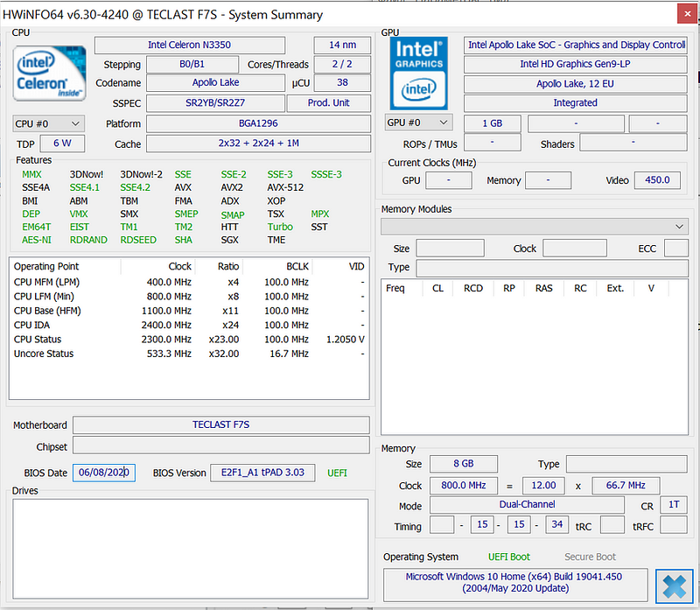Click the RAS column header in memory modules

pos(543,288)
